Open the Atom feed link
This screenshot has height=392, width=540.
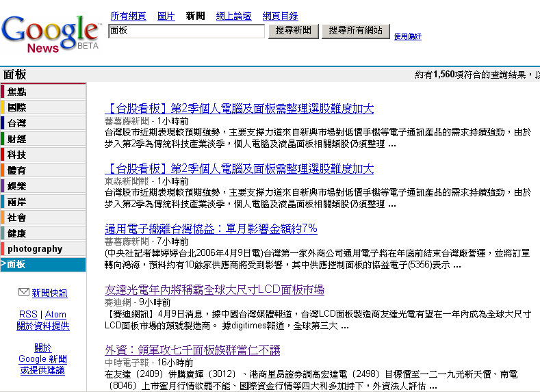55,314
